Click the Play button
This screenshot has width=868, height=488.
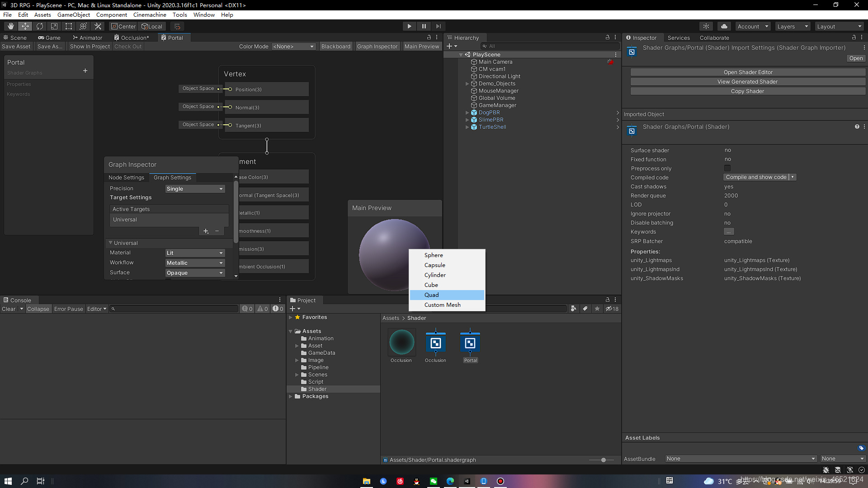pyautogui.click(x=409, y=26)
